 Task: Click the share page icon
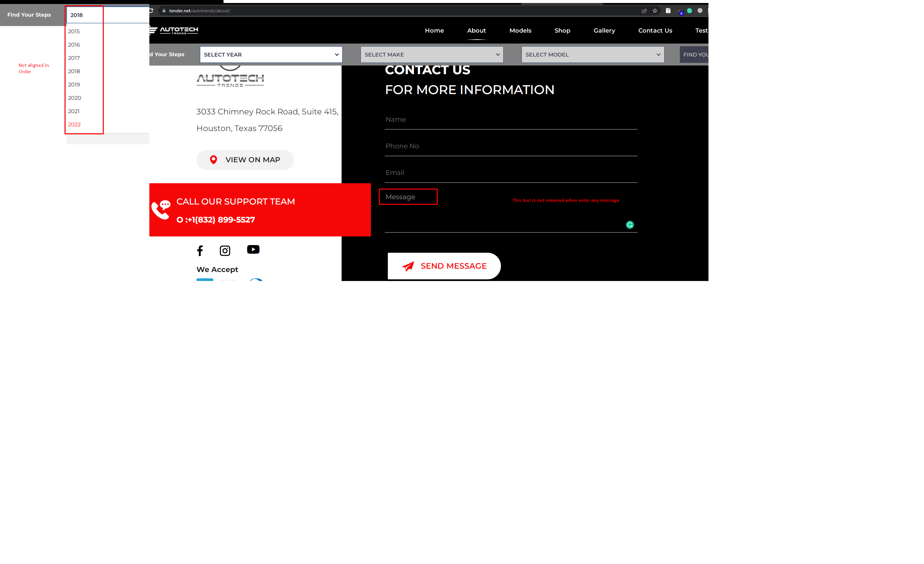coord(644,11)
